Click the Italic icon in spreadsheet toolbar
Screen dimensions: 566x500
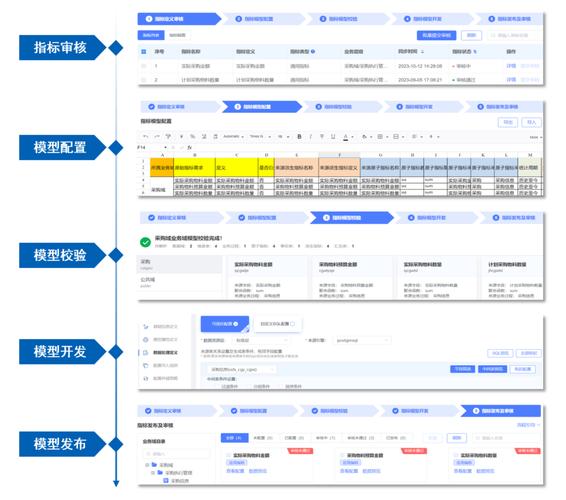coord(310,136)
